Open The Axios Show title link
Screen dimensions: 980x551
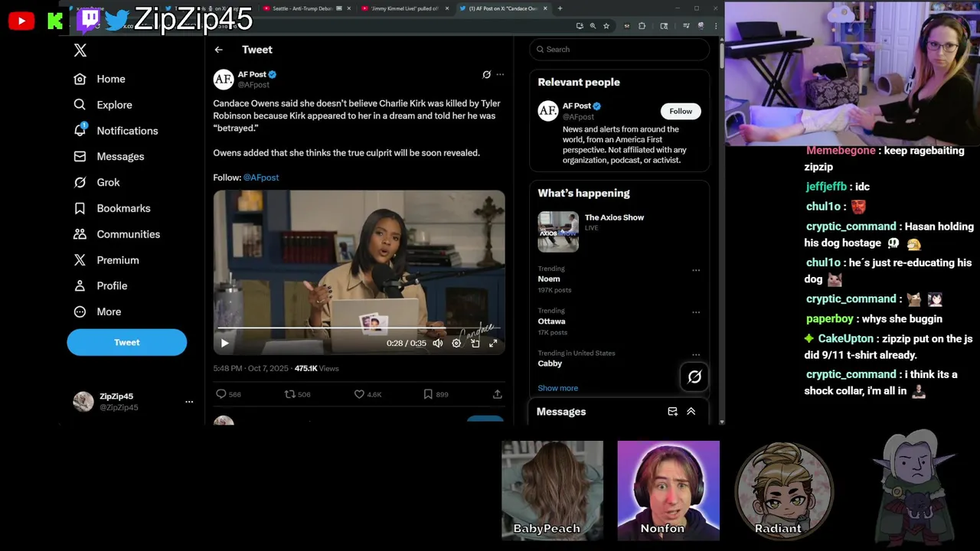614,217
